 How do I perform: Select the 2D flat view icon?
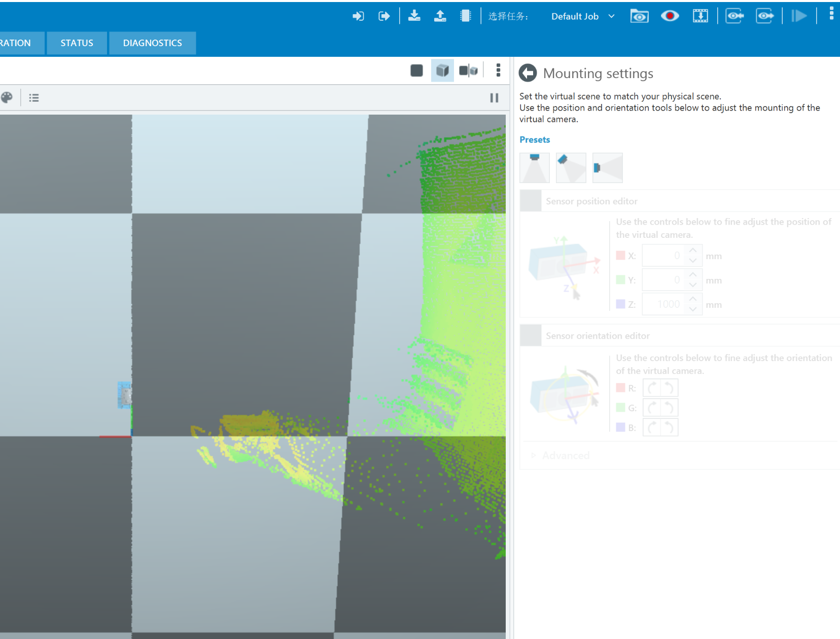[416, 70]
